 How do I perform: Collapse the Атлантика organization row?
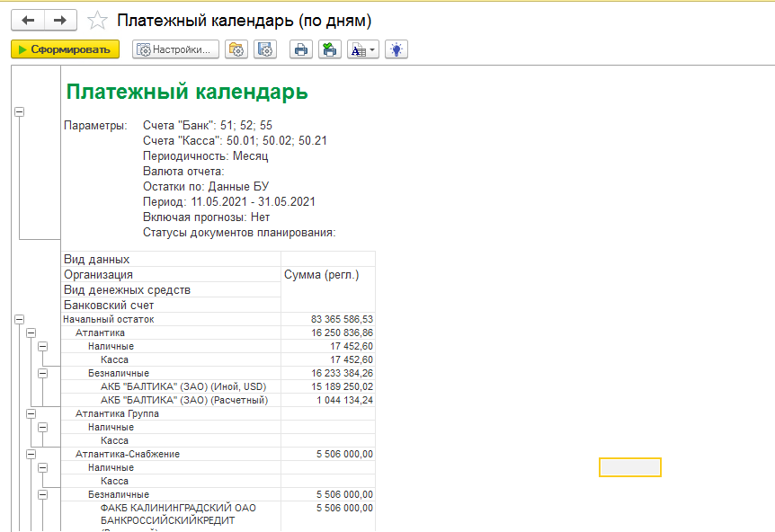pos(31,332)
